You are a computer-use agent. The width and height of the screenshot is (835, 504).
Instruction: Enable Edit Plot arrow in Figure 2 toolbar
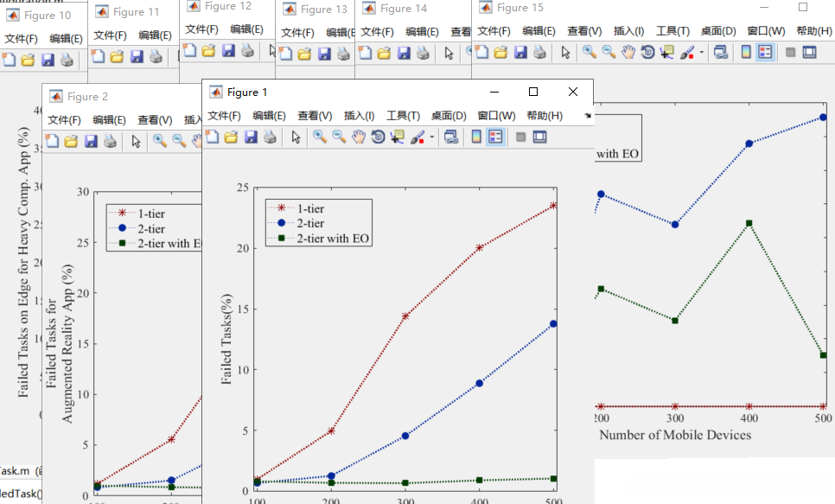pos(137,141)
